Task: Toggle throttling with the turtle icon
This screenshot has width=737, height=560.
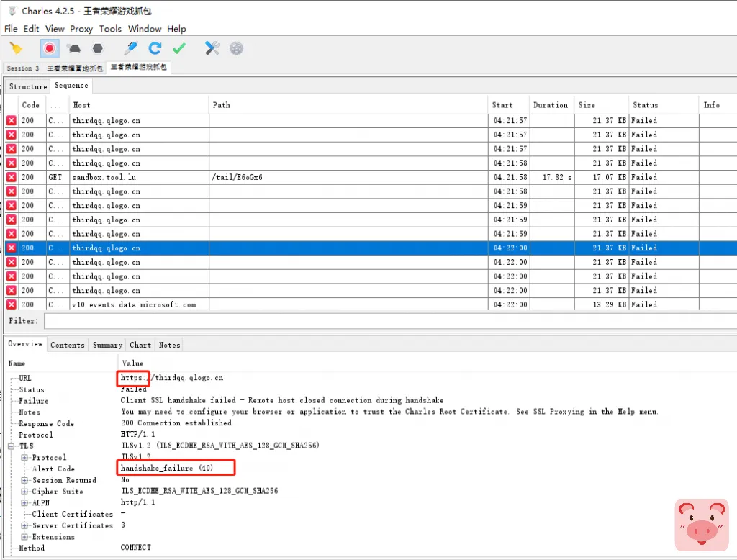Action: point(73,48)
